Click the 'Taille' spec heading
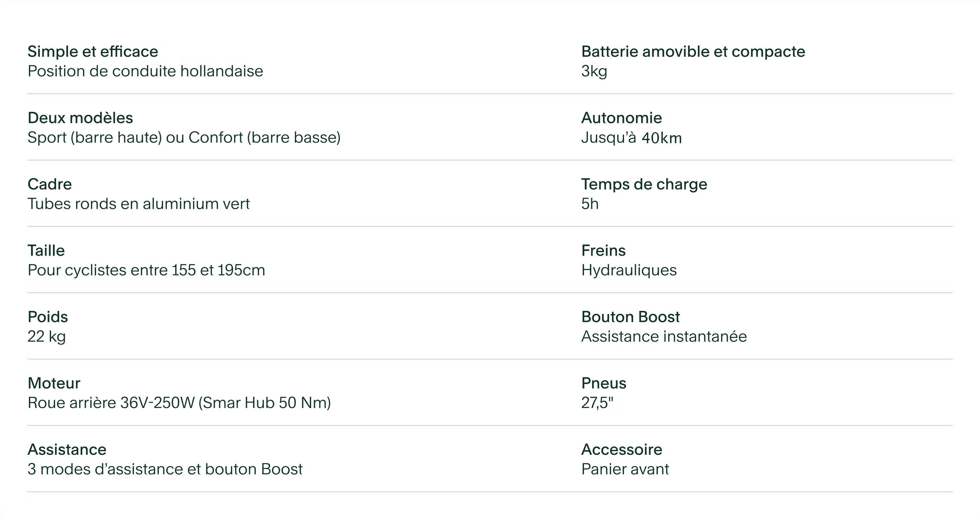Image resolution: width=980 pixels, height=519 pixels. [x=46, y=251]
